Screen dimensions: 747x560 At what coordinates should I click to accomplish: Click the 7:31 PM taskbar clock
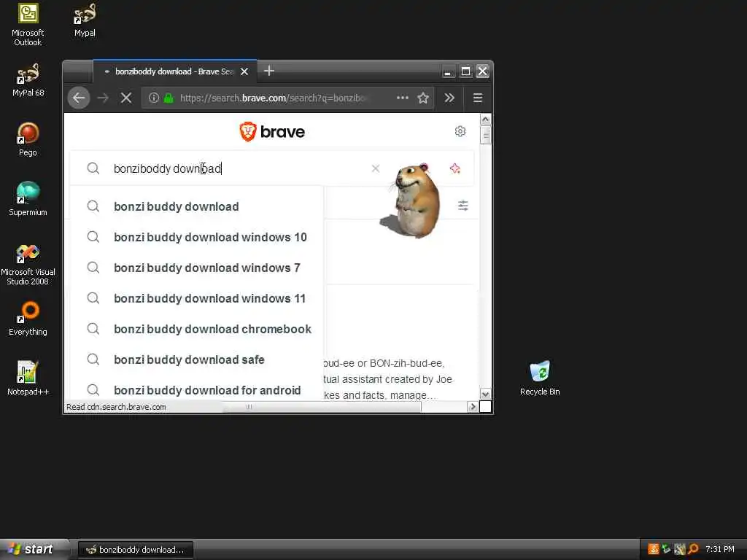click(x=720, y=549)
